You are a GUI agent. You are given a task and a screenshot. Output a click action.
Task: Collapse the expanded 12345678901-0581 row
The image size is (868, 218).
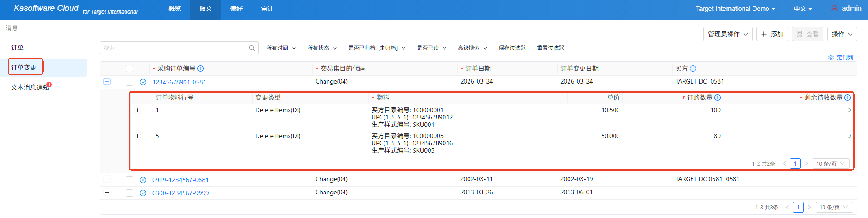(x=107, y=82)
